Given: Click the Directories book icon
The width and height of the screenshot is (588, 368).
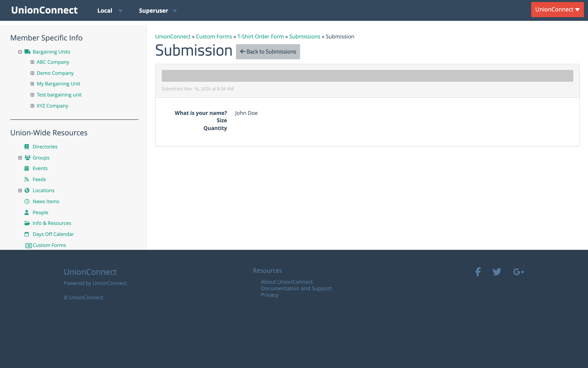Looking at the screenshot, I should 27,147.
